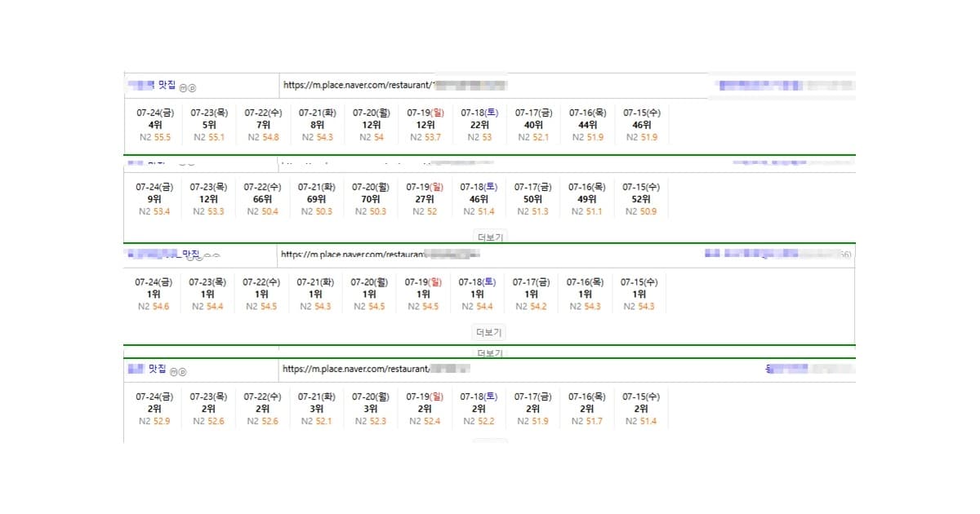The height and width of the screenshot is (514, 980).
Task: Select the 07-19(일) 27위 cell
Action: 425,199
